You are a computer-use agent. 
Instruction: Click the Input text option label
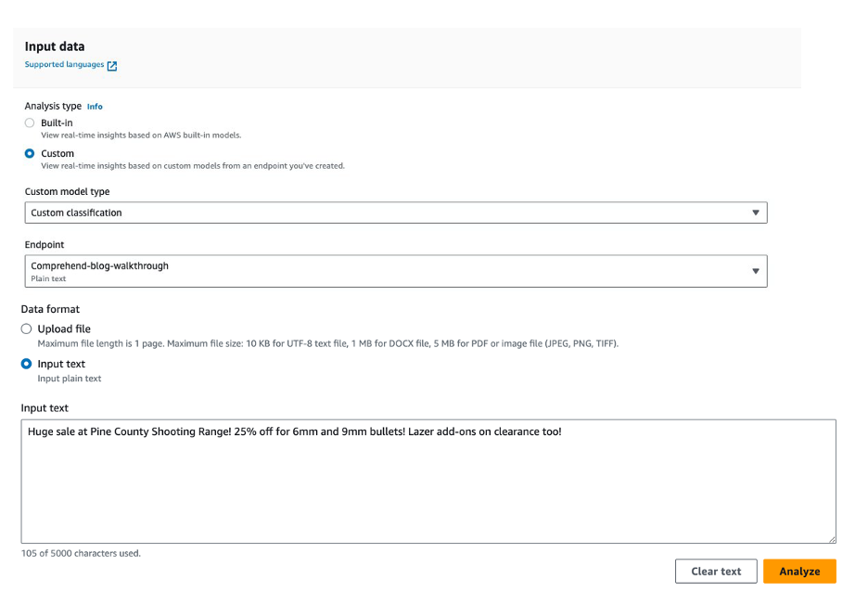coord(61,364)
